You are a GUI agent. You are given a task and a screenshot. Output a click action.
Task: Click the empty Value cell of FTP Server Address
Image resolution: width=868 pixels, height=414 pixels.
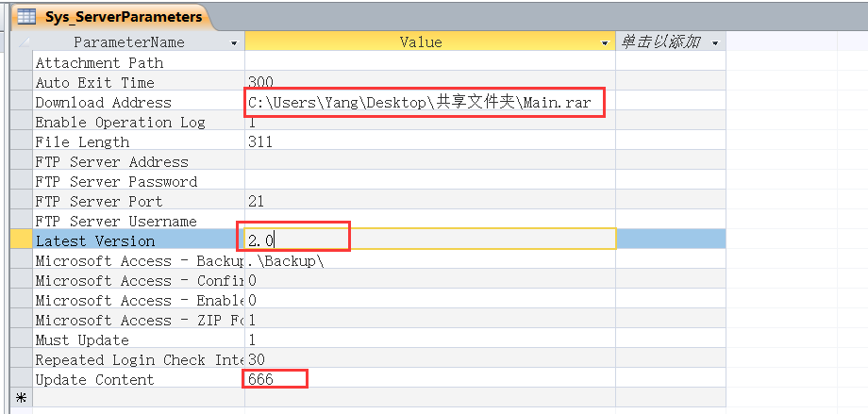[x=430, y=161]
